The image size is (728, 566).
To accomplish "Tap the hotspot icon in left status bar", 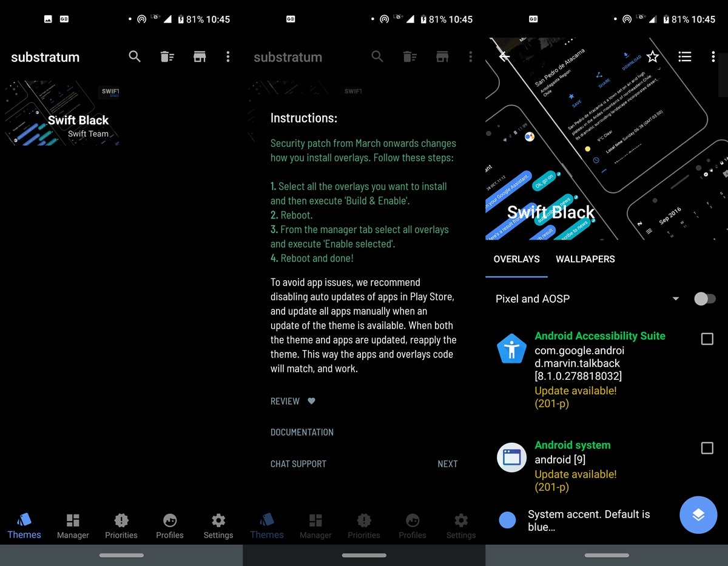I will (x=141, y=19).
